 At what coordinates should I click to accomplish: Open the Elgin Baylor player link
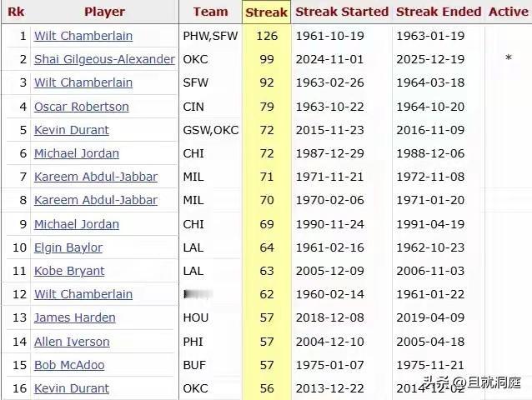click(68, 247)
